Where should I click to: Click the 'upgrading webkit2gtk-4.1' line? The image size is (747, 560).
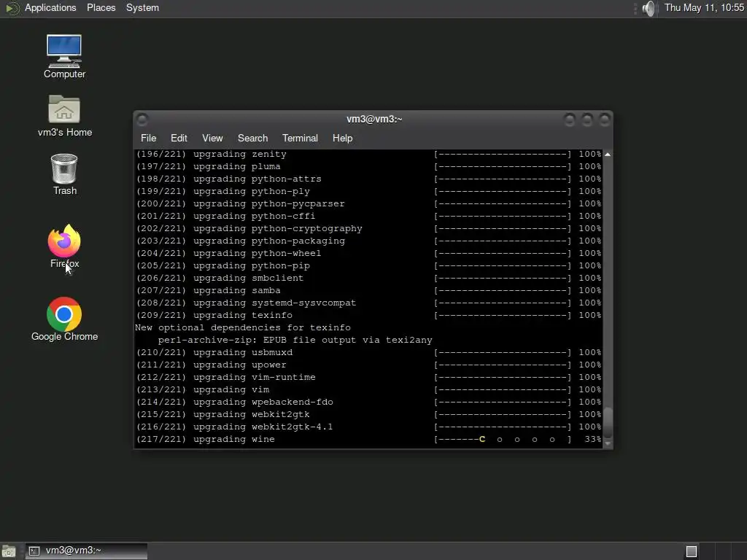pos(368,427)
